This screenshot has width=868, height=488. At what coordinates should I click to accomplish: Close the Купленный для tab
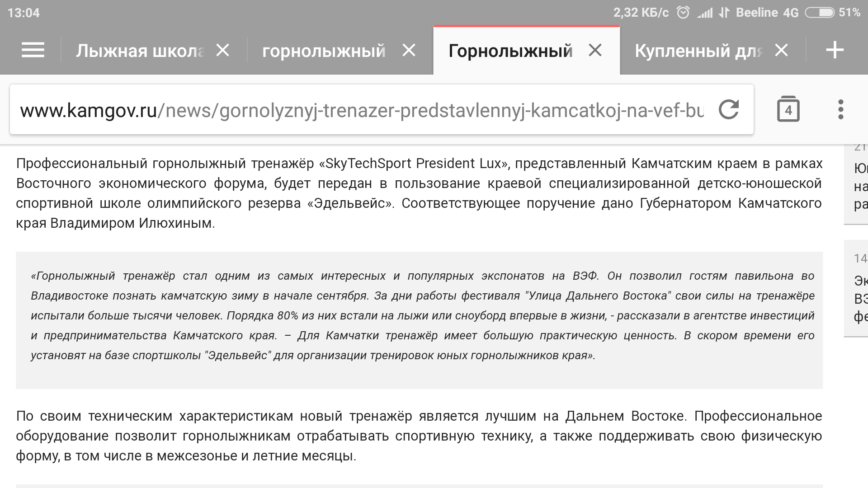[x=782, y=50]
